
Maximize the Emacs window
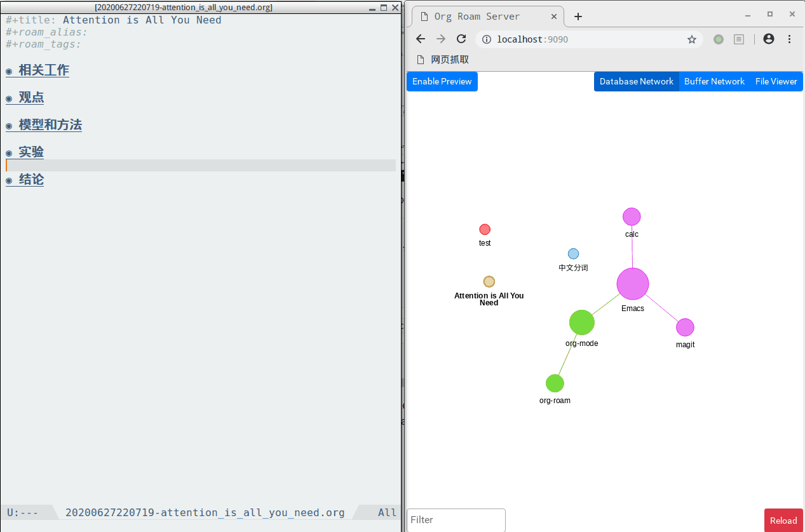click(384, 8)
